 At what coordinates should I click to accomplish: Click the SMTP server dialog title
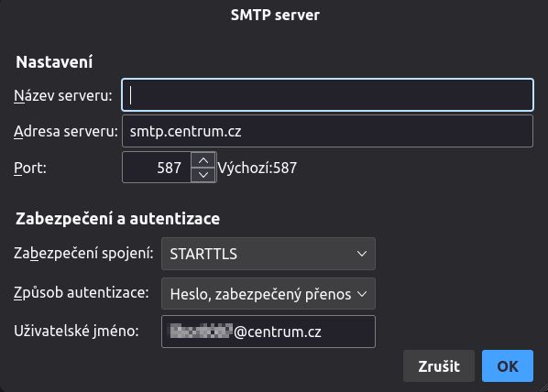coord(275,15)
